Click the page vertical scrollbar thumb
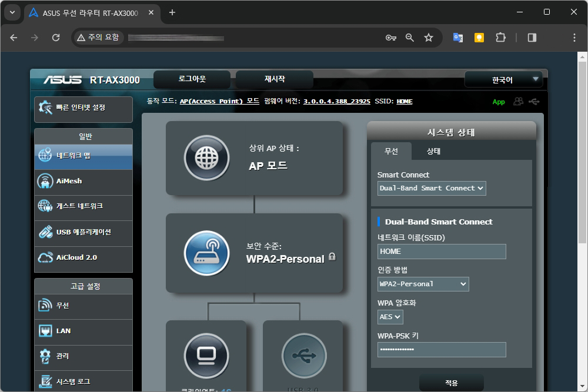The width and height of the screenshot is (588, 392). (582, 153)
